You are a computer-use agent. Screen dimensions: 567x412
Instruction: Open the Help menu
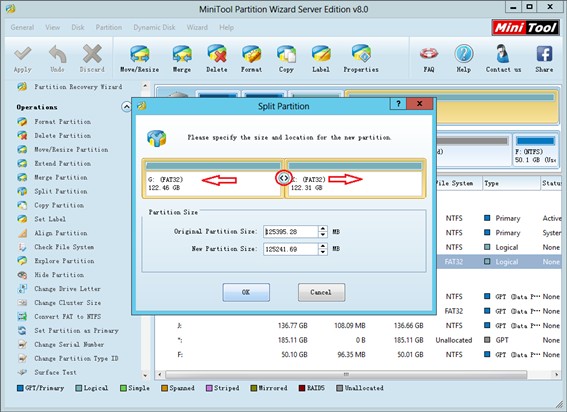(x=226, y=27)
